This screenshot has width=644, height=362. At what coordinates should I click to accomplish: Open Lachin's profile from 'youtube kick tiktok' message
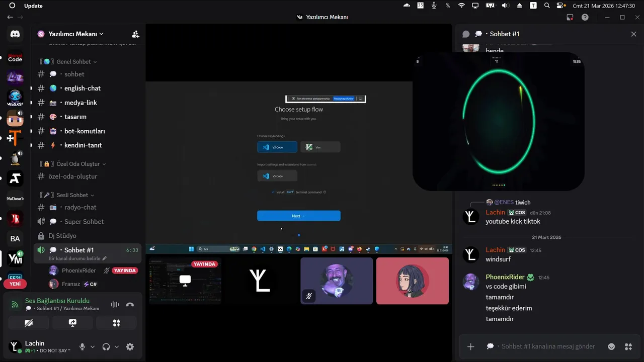(x=495, y=212)
